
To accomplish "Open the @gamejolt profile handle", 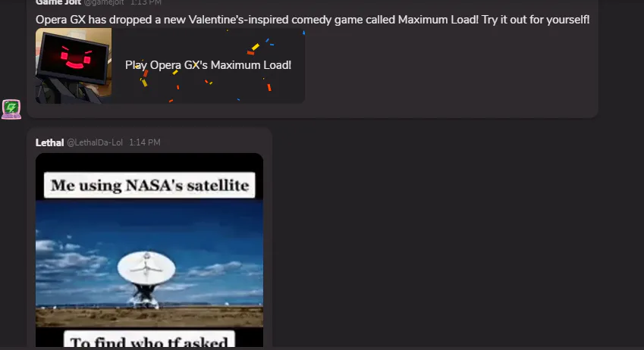I will tap(104, 2).
